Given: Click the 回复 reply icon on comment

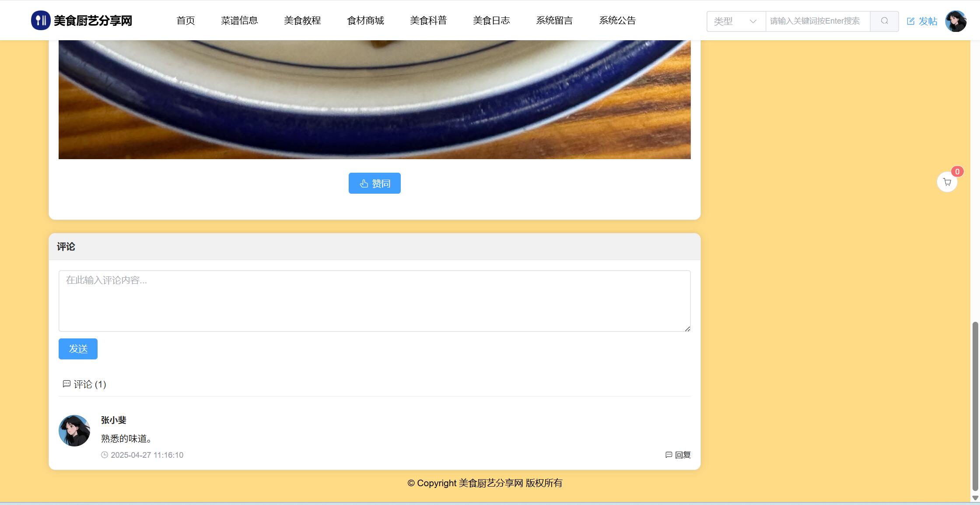Looking at the screenshot, I should coord(668,455).
